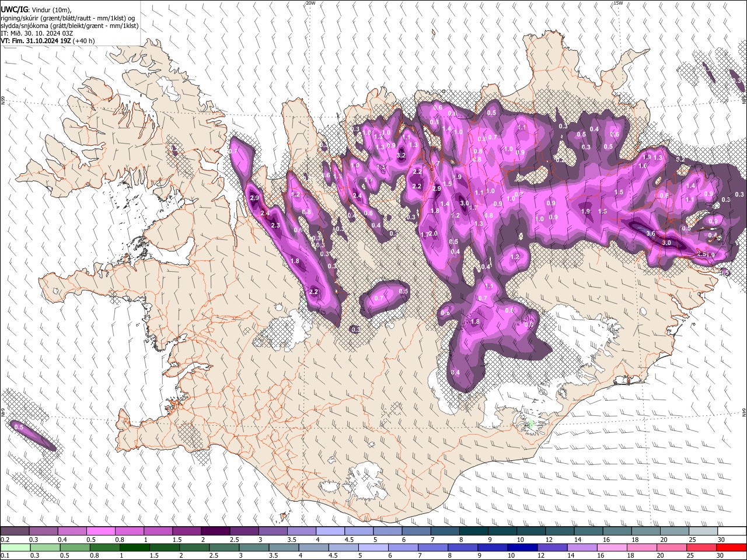747x560 pixels.
Task: Click the white 30+ purple-scale swatch
Action: [x=732, y=531]
